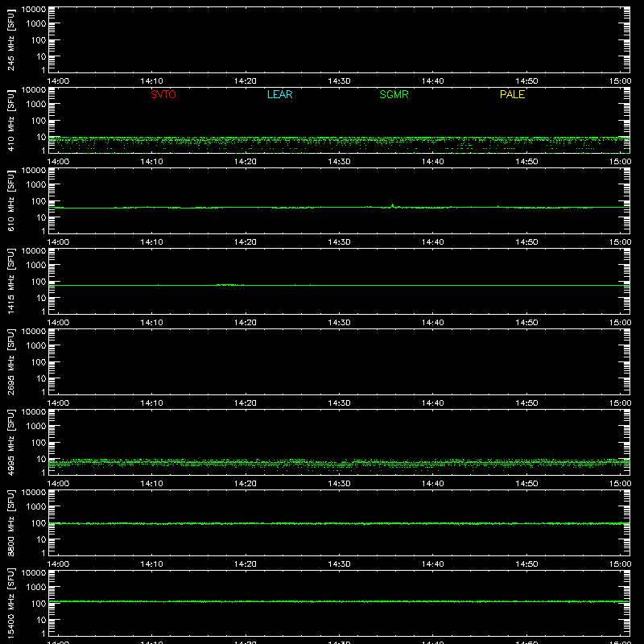The width and height of the screenshot is (644, 644).
Task: Click the 10000 tick on the 15400 MHz axis
Action: click(x=34, y=573)
